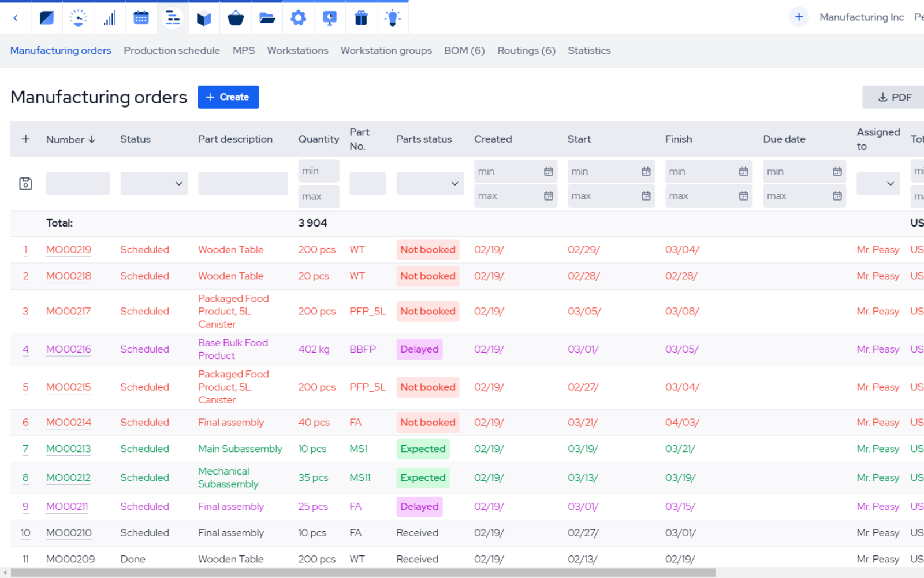The height and width of the screenshot is (578, 924).
Task: Click the folder icon in the toolbar
Action: coord(267,17)
